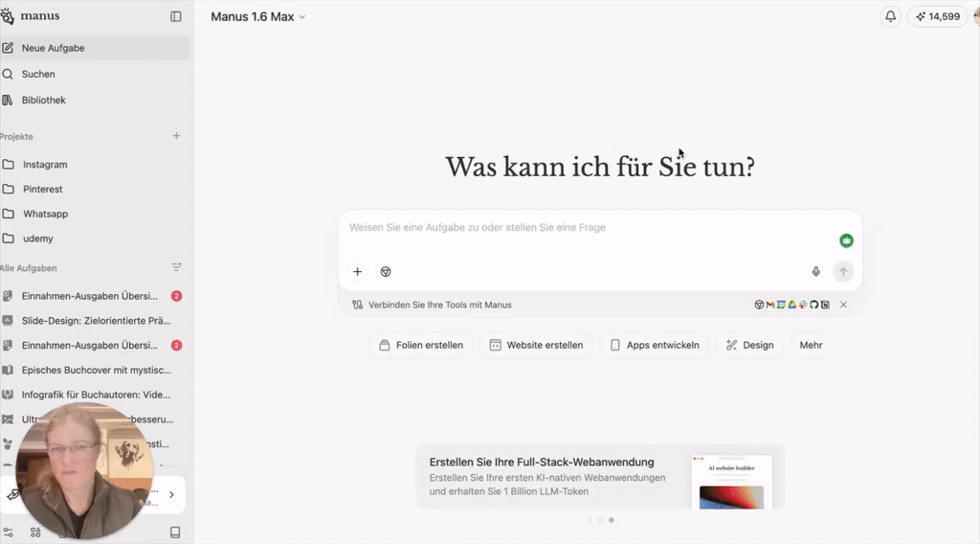Start a new task via Neue Aufgabe
Viewport: 980px width, 544px height.
(x=95, y=48)
